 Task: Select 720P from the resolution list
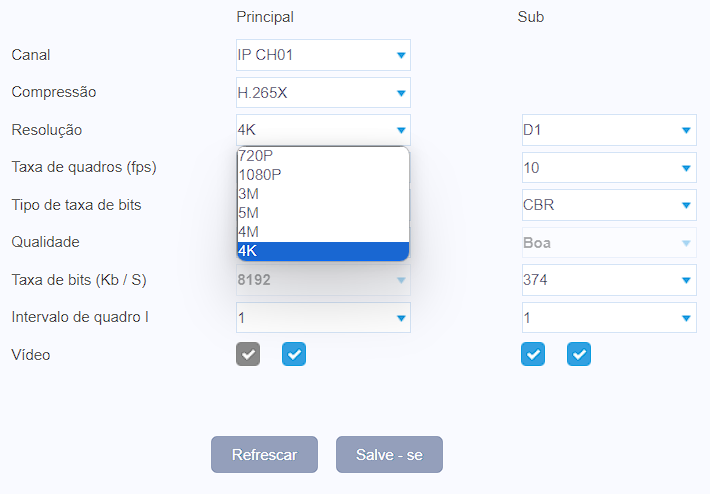[323, 156]
